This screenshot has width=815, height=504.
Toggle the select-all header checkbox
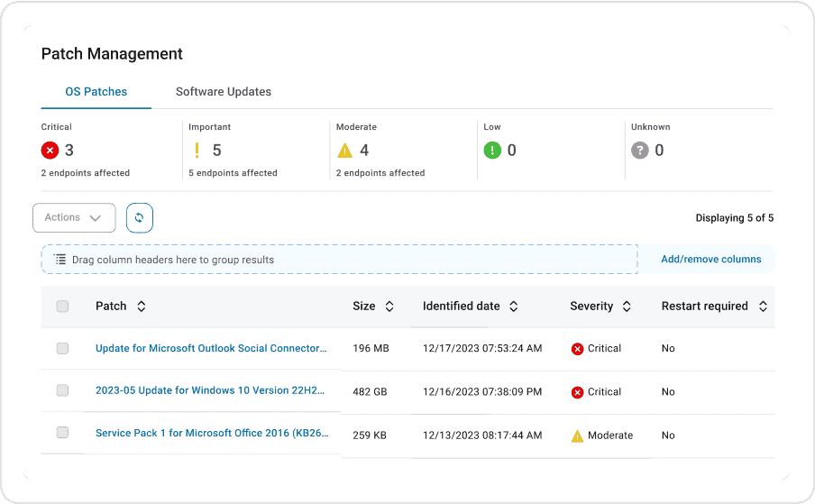[x=62, y=307]
